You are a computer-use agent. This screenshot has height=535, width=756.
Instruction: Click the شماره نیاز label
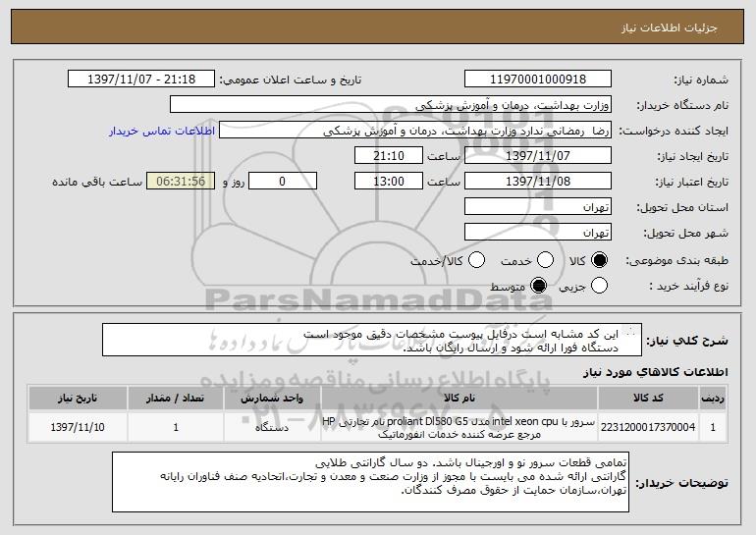701,80
